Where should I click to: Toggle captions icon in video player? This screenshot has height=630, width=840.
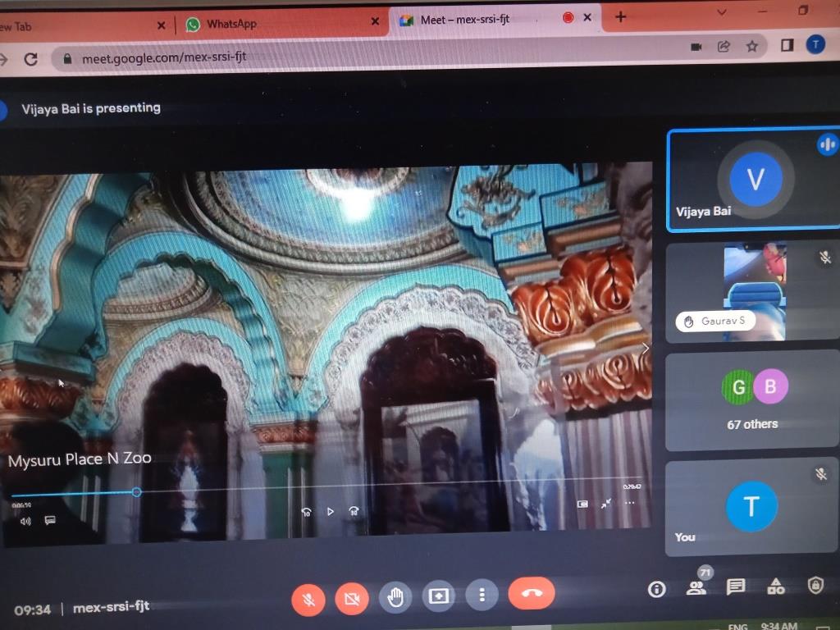click(50, 519)
